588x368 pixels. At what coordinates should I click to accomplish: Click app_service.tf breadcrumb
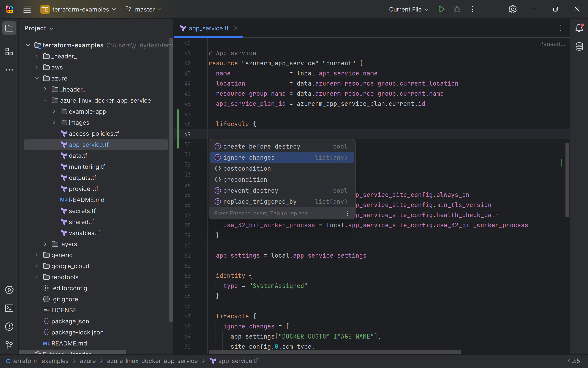[x=234, y=361]
